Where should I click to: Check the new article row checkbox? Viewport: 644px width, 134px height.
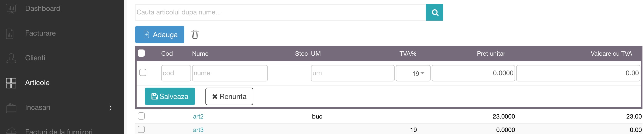coord(143,72)
